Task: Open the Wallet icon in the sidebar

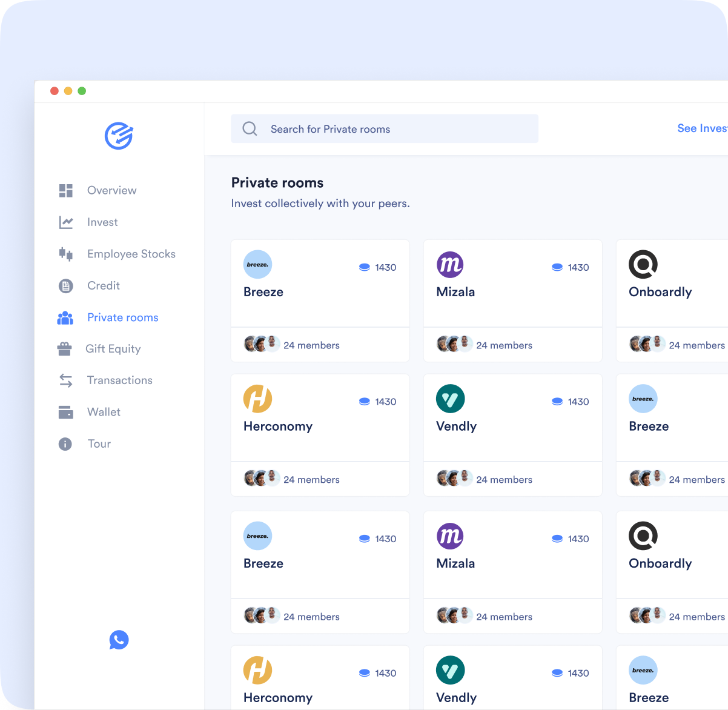Action: (66, 412)
